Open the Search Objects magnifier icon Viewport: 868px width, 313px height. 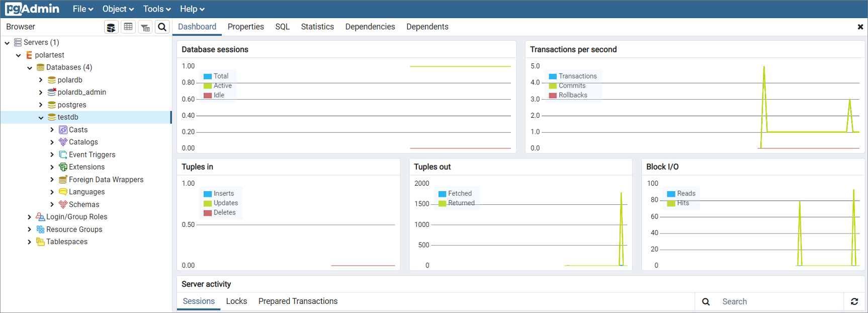(162, 27)
